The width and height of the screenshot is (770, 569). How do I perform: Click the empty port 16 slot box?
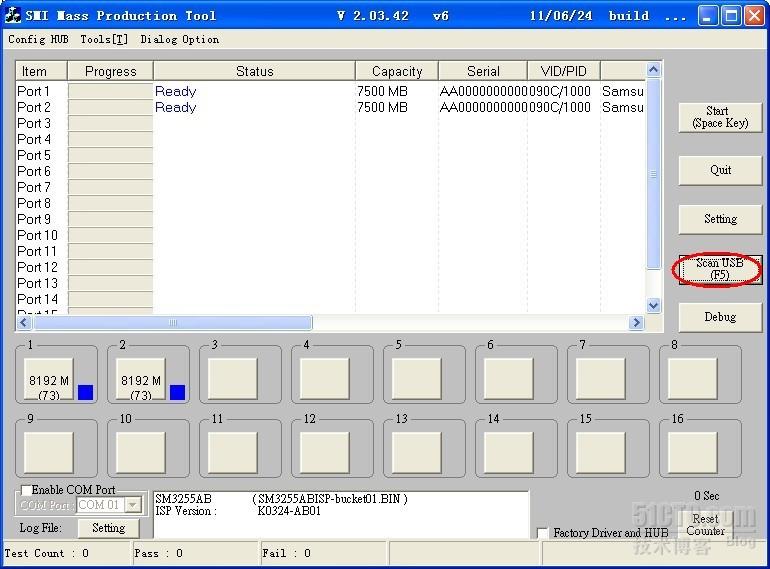point(693,452)
